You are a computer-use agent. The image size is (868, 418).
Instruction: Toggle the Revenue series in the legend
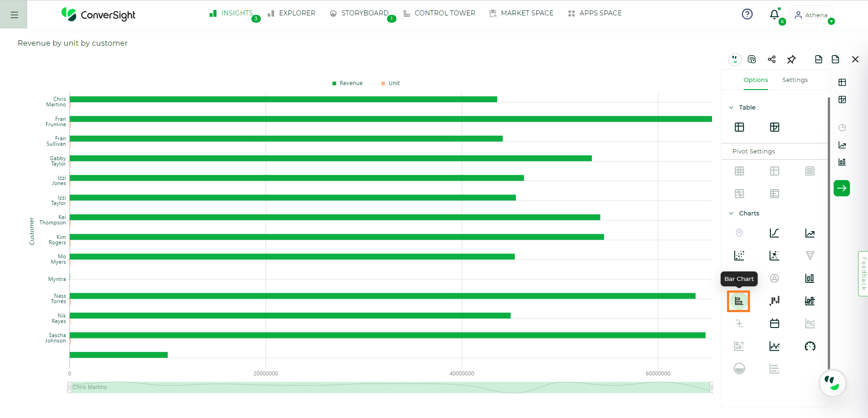[x=348, y=83]
